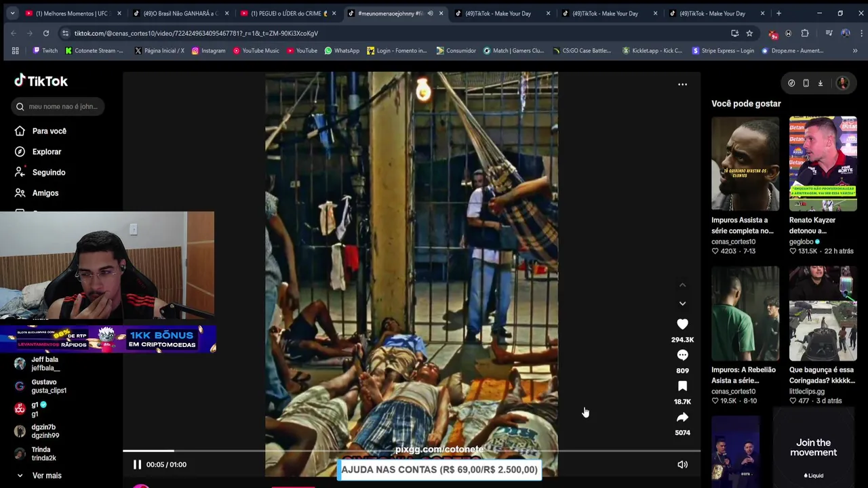Open the Cotonete Stream bookmark

94,51
